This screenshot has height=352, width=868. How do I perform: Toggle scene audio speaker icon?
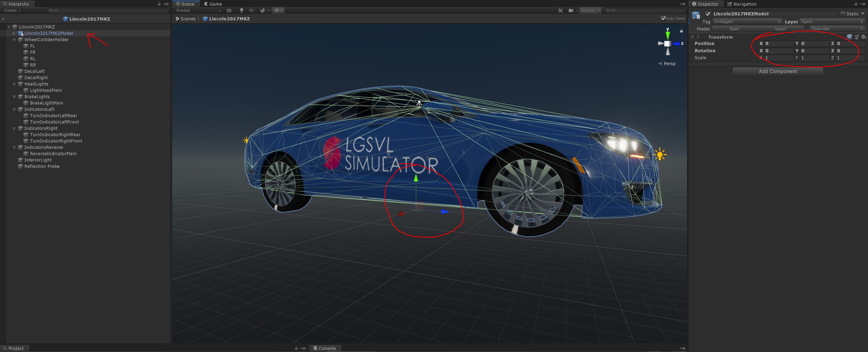251,10
